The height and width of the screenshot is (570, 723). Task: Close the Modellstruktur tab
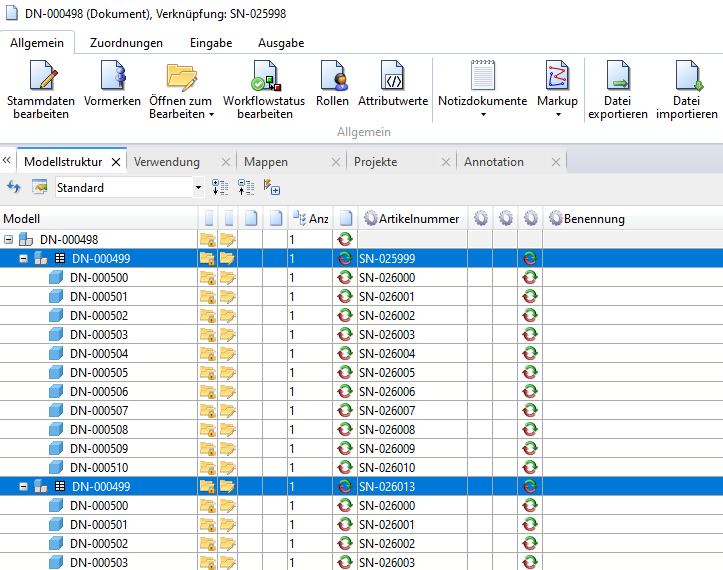tap(116, 162)
